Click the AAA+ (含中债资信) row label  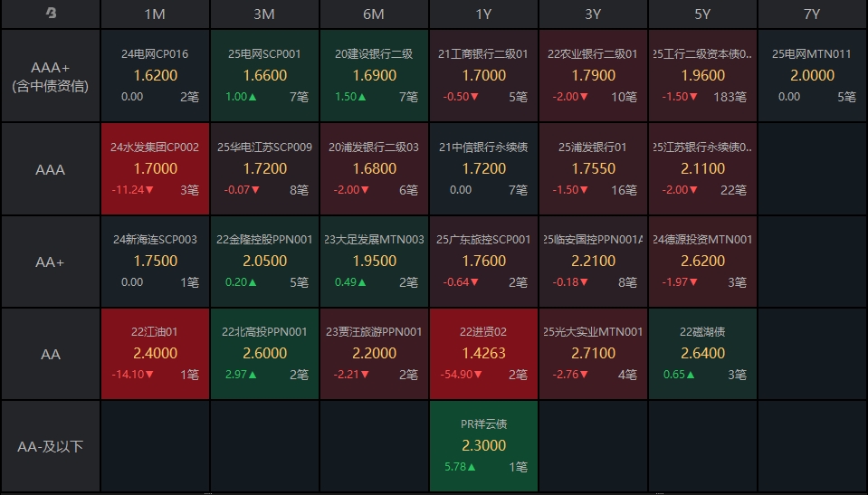pos(51,76)
